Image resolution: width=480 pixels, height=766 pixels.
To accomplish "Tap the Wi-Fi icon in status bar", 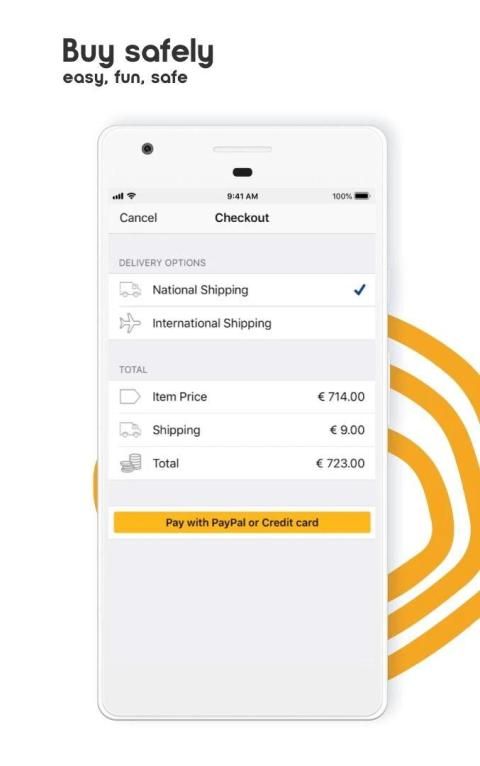I will coord(131,196).
